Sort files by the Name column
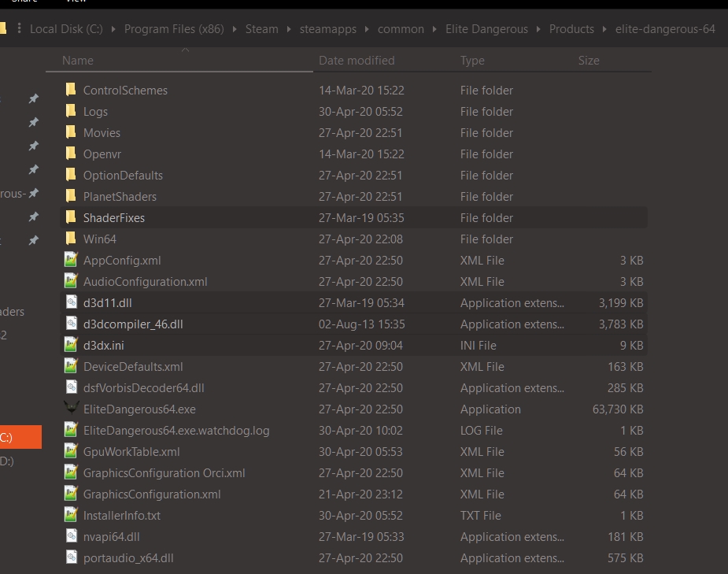This screenshot has height=574, width=728. 78,61
